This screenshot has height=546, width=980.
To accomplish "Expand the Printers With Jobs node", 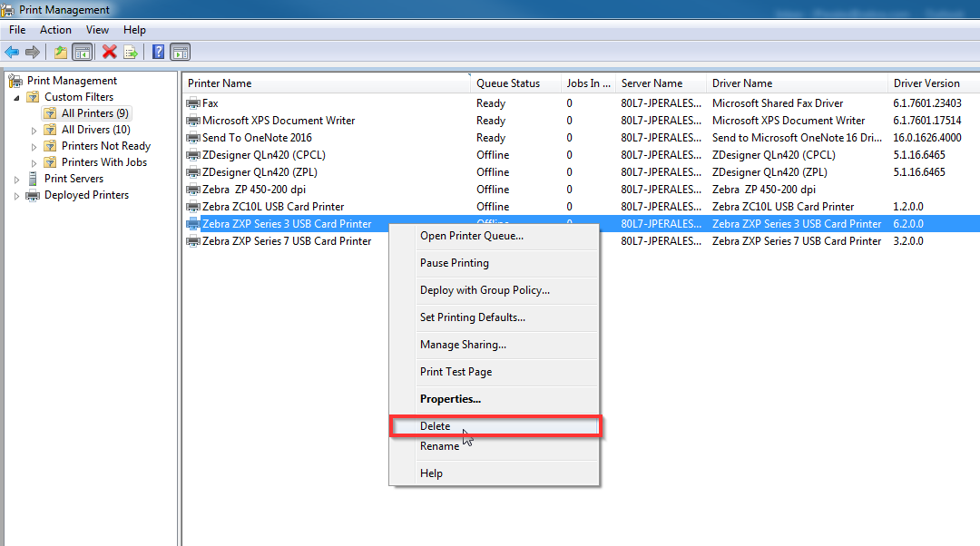I will pyautogui.click(x=34, y=162).
